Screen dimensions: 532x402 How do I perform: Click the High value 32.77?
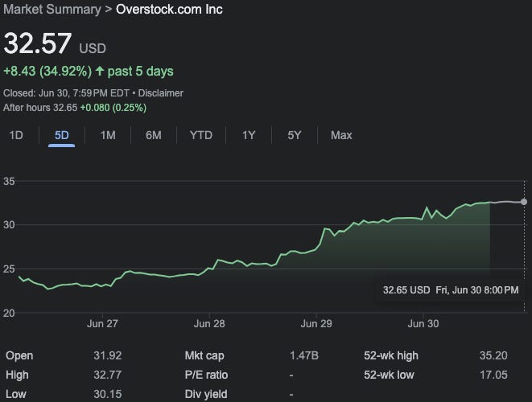(x=108, y=375)
